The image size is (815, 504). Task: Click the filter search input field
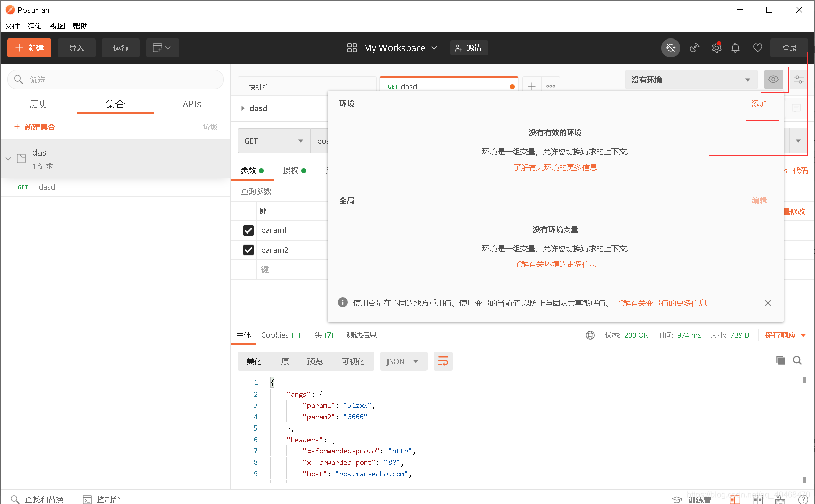click(x=115, y=80)
